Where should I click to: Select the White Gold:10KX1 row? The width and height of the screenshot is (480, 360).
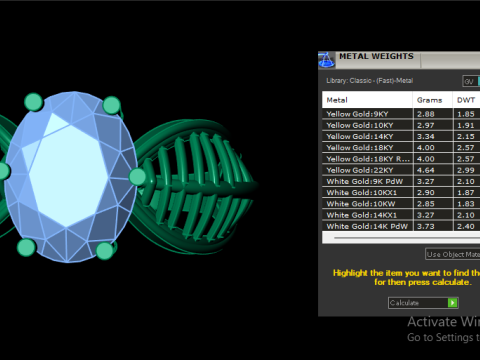(x=401, y=192)
